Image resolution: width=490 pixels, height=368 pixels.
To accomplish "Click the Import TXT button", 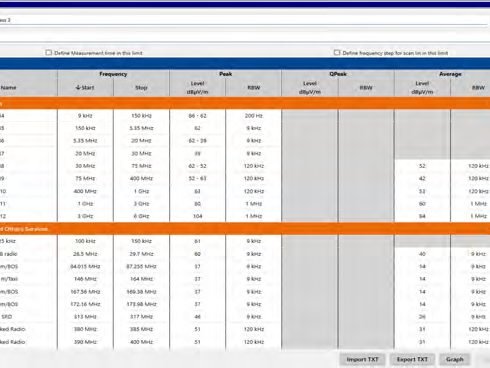I will pos(362,359).
